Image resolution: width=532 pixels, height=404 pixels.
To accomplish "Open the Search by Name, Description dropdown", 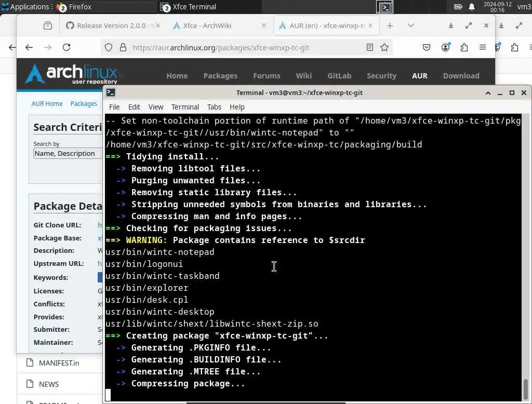I will pyautogui.click(x=68, y=153).
